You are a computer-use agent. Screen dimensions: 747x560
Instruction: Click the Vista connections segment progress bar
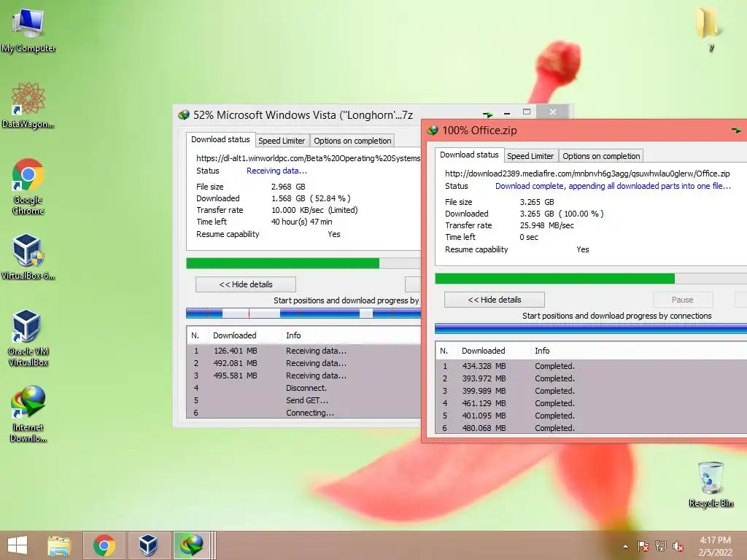pyautogui.click(x=303, y=314)
